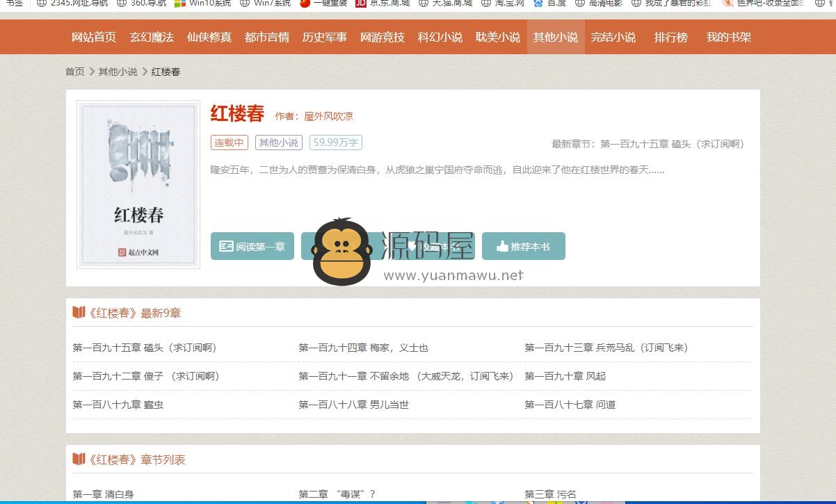Click the 《红楼春》章节列表 section heading
836x504 pixels.
coord(136,460)
